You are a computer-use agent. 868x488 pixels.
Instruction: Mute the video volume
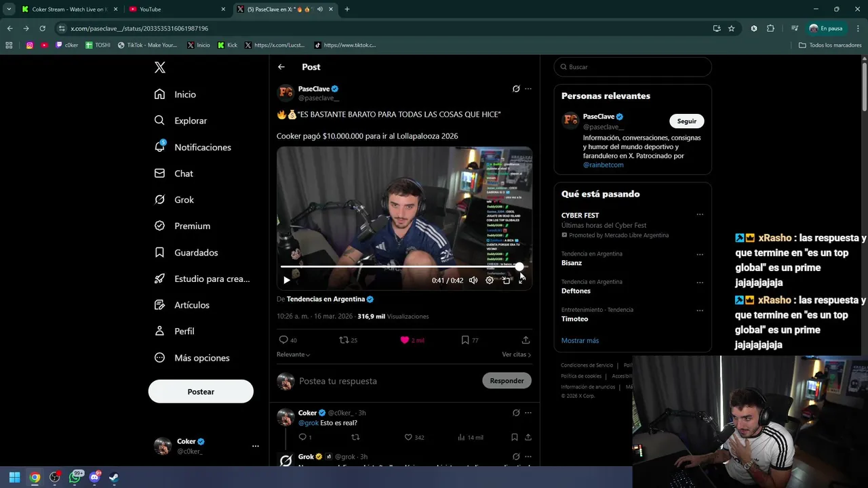coord(473,280)
